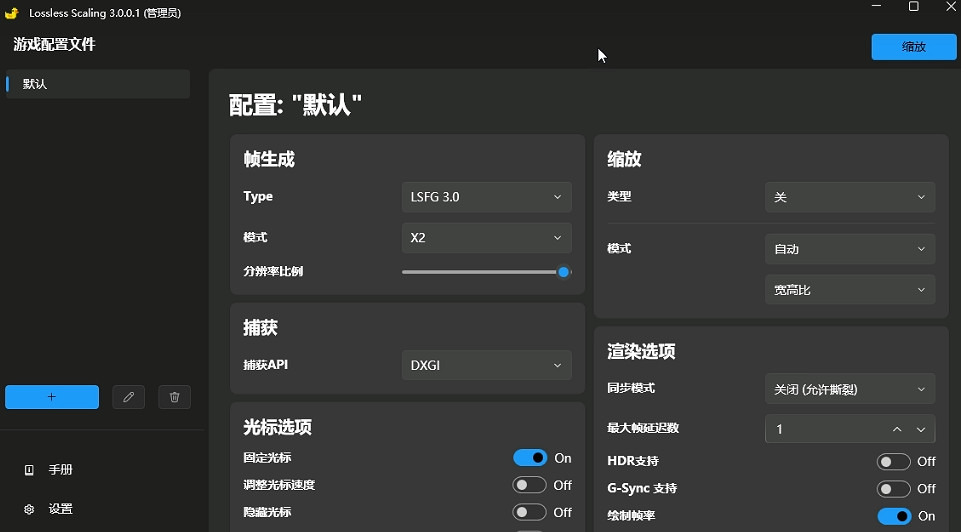The image size is (961, 532).
Task: Click the 游戏配置文件 header text
Action: pos(55,45)
